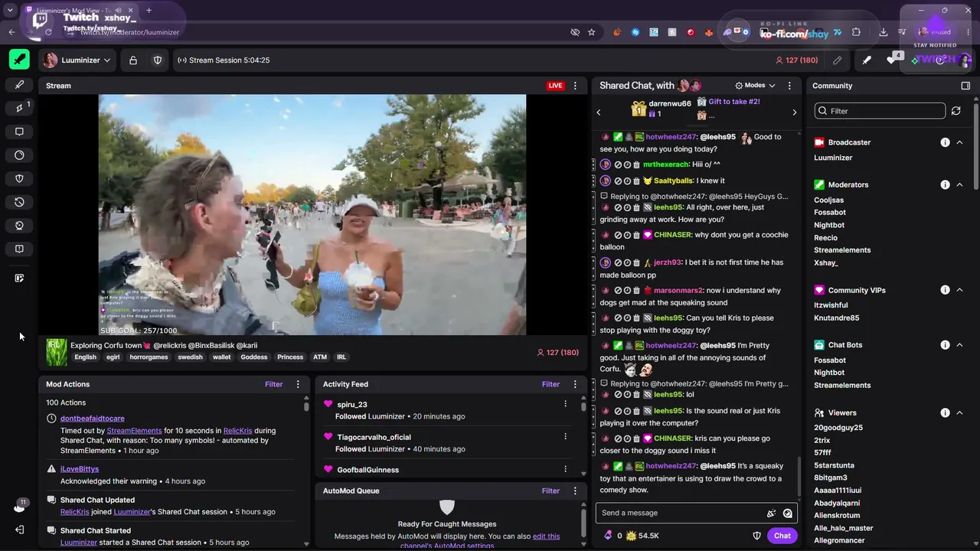Open Stream panel options menu

point(575,86)
